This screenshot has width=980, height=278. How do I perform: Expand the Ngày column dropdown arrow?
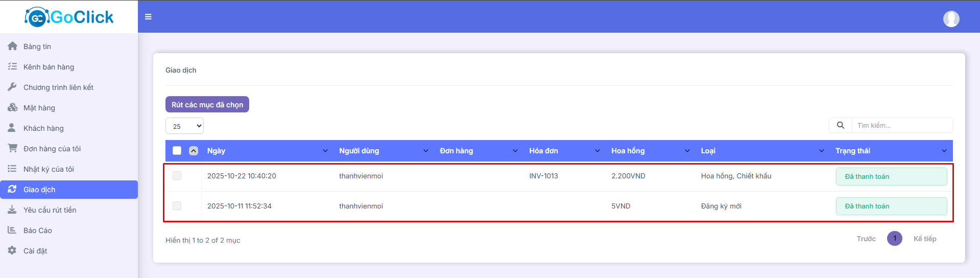tap(325, 151)
